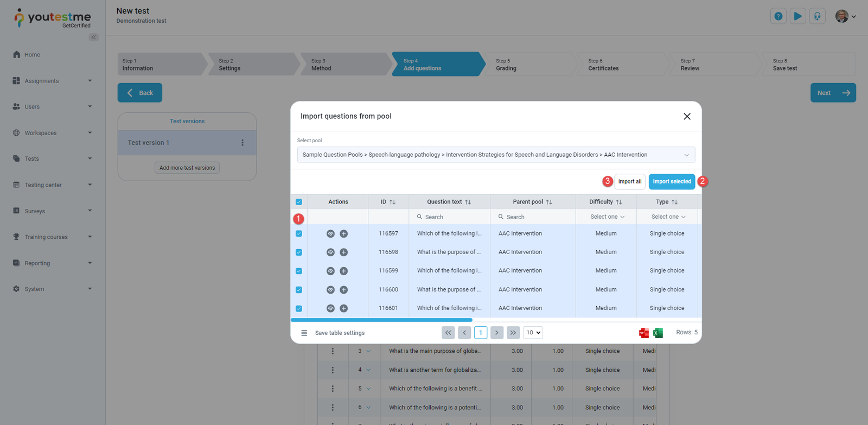Close the Import questions from pool dialog
The image size is (868, 425).
(687, 117)
